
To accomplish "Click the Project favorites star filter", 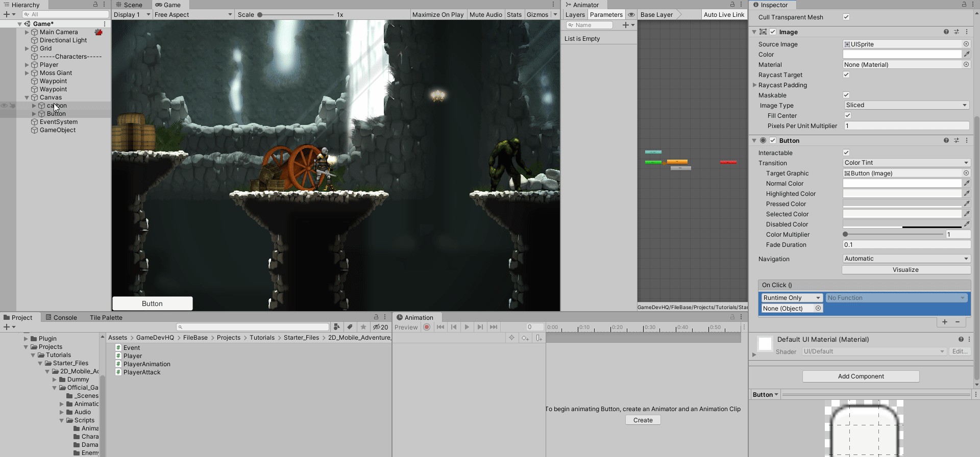I will [x=363, y=327].
